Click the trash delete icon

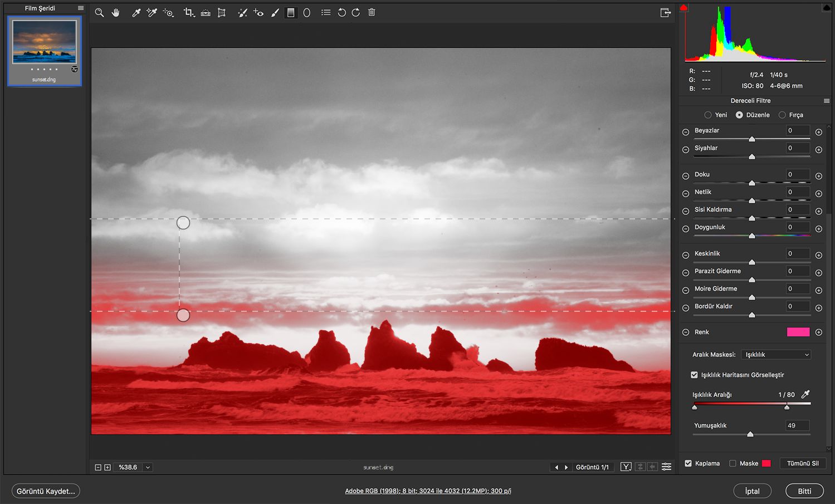click(x=372, y=12)
